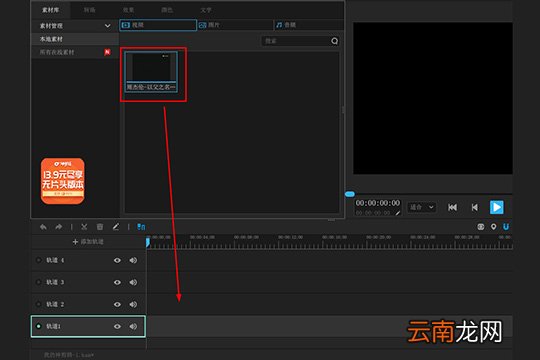This screenshot has height=360, width=540.
Task: Jump to the start of the preview
Action: point(452,207)
